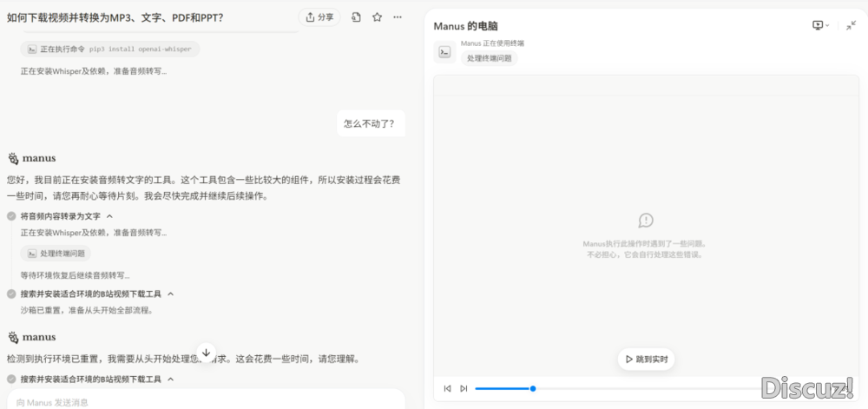Collapse first 搜索并安装适合环境的B站视频下载工具 step

(x=170, y=294)
